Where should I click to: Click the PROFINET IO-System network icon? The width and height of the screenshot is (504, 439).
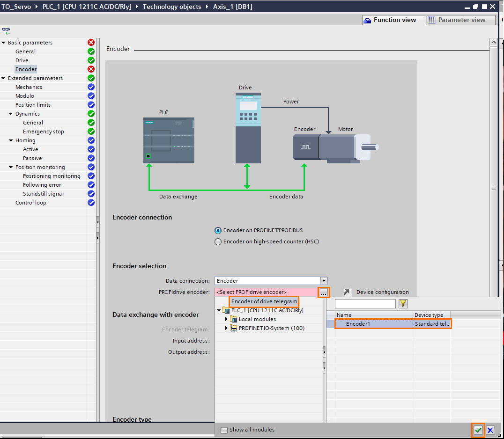(x=234, y=328)
